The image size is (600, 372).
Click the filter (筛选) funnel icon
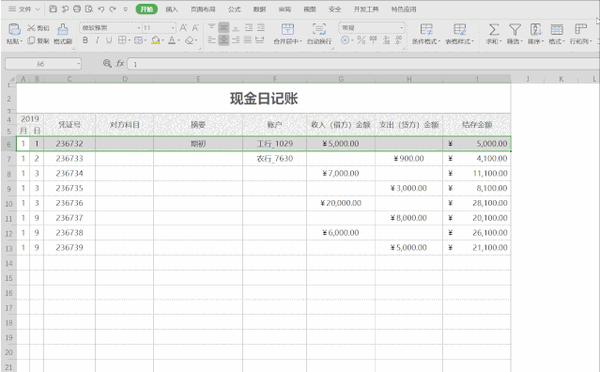tap(515, 29)
